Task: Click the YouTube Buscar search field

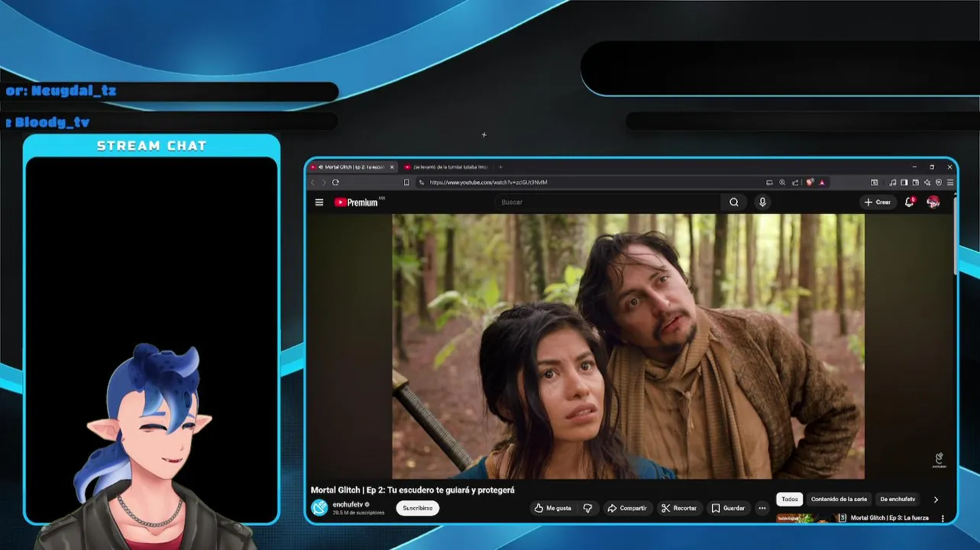Action: tap(607, 202)
